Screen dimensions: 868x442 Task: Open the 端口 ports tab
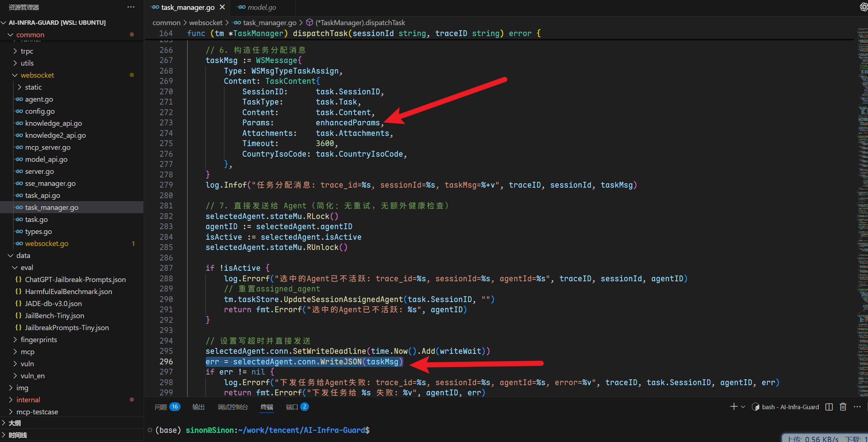pyautogui.click(x=292, y=407)
